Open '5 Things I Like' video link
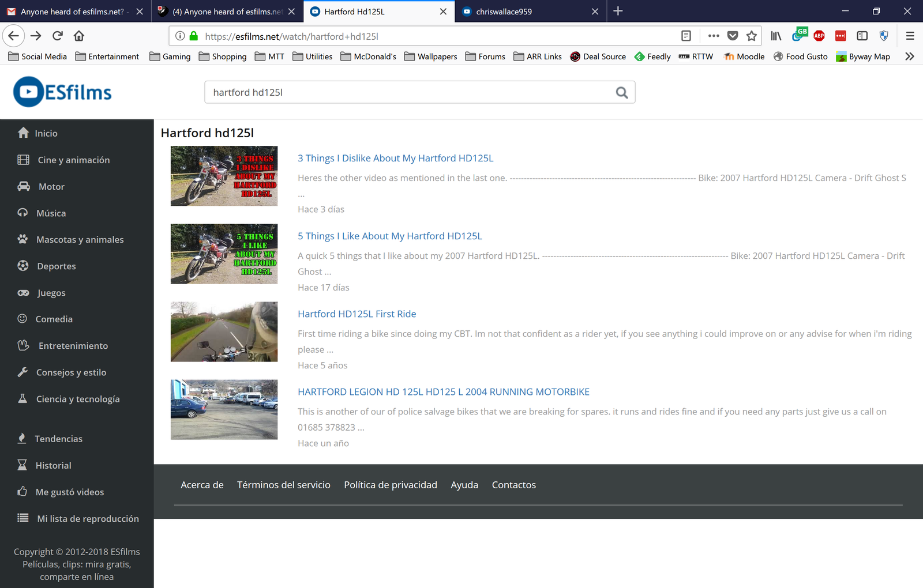 (390, 236)
